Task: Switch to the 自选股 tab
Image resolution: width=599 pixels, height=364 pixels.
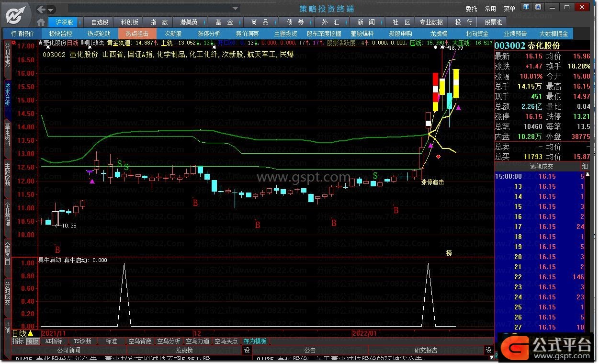Action: [100, 23]
